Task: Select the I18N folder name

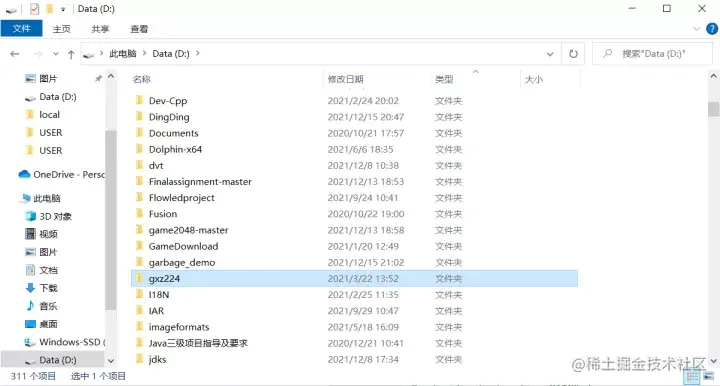Action: [x=159, y=295]
